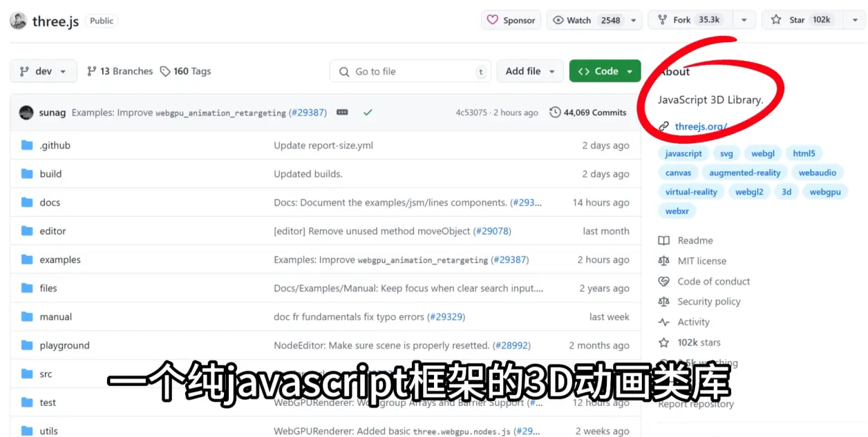Star the three.js repository
The height and width of the screenshot is (437, 868).
pyautogui.click(x=802, y=20)
